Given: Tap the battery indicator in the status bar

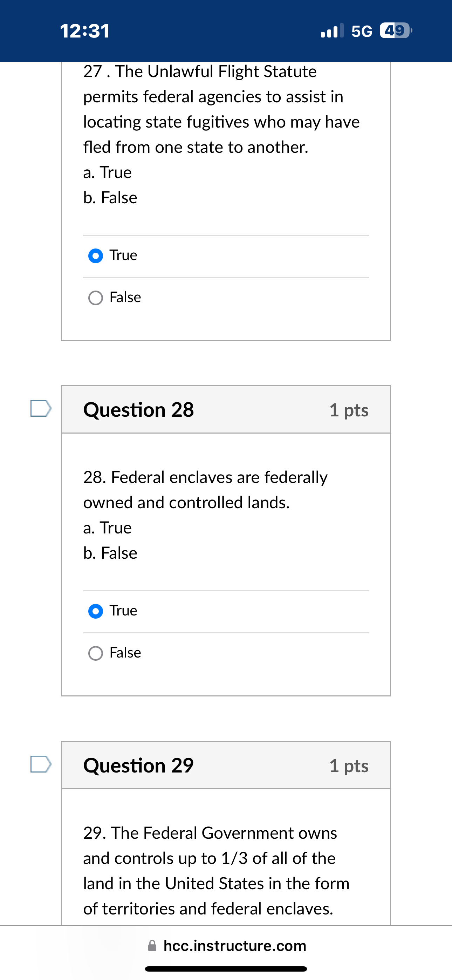Looking at the screenshot, I should coord(396,30).
